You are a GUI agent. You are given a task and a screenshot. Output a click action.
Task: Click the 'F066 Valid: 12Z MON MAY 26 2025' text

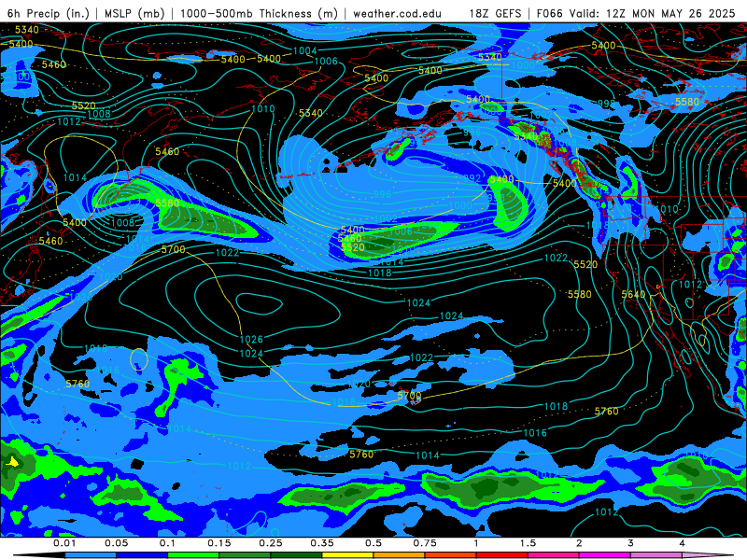(636, 13)
